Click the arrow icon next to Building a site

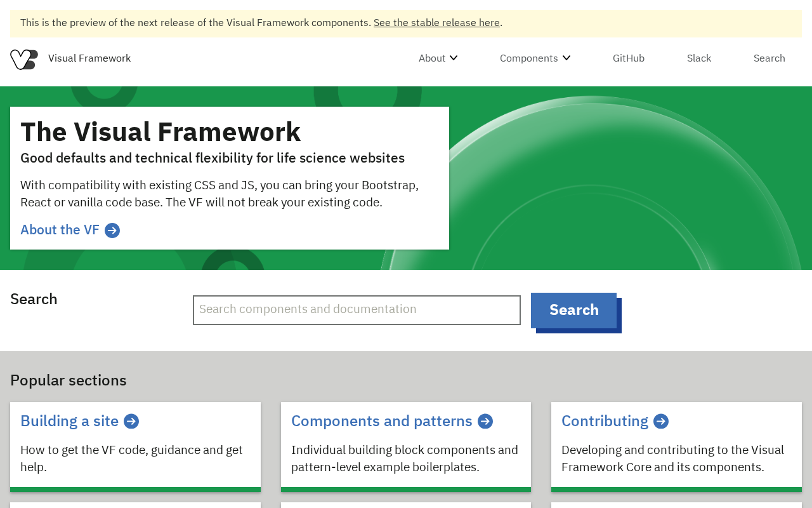pyautogui.click(x=131, y=422)
